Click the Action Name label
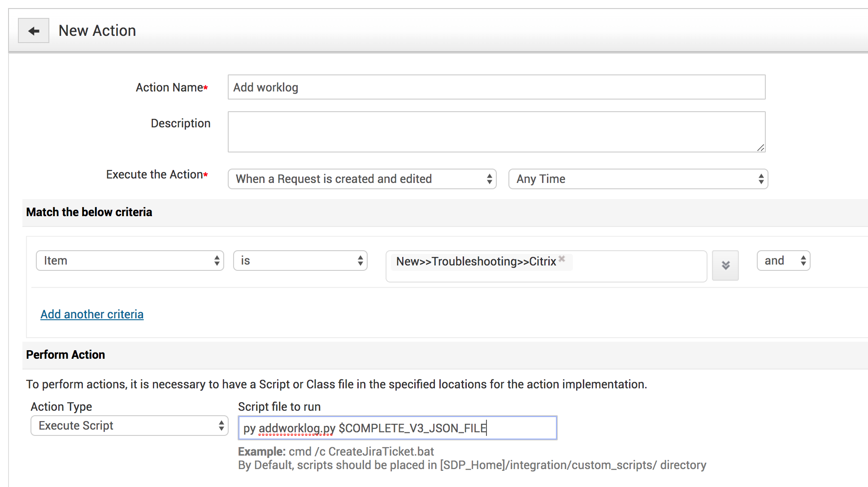The width and height of the screenshot is (868, 487). [169, 87]
